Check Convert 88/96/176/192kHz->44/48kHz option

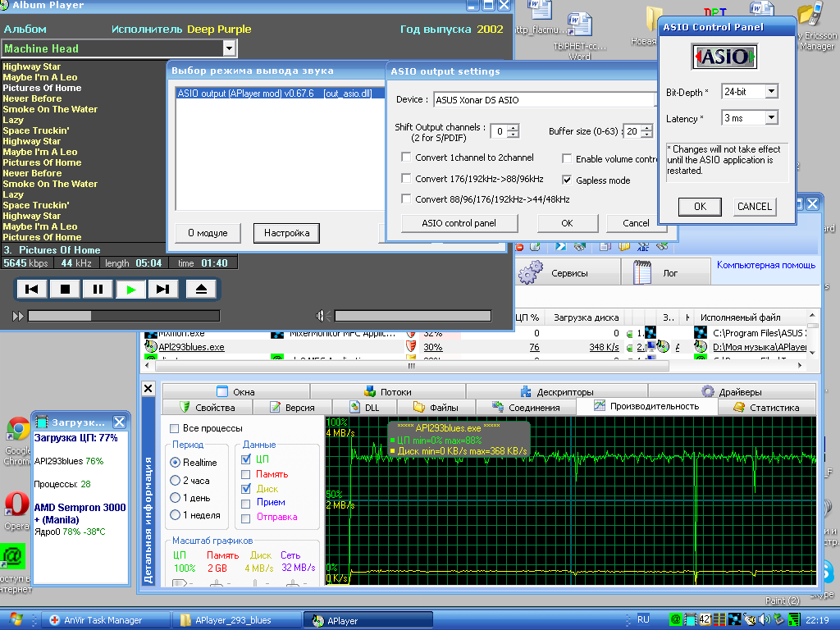[406, 199]
